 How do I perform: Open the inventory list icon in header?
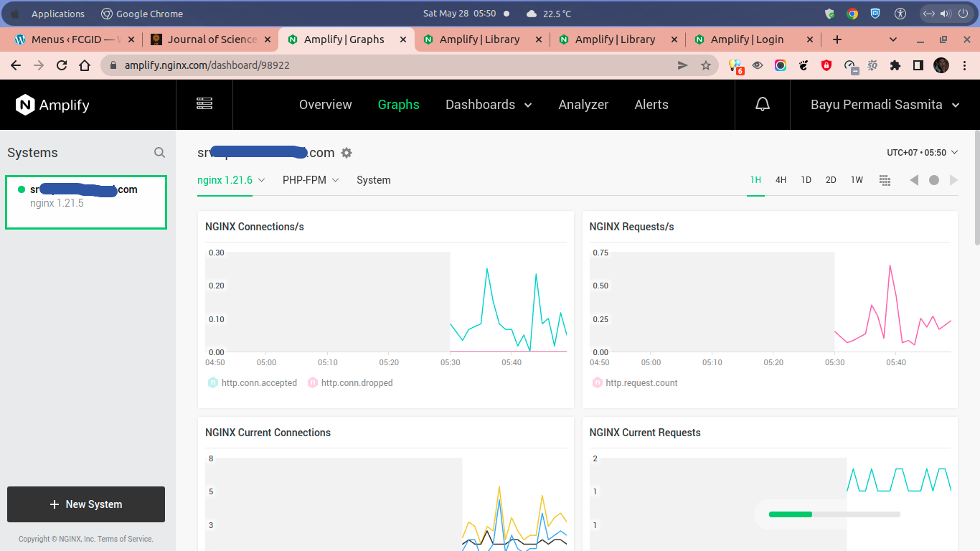click(204, 104)
